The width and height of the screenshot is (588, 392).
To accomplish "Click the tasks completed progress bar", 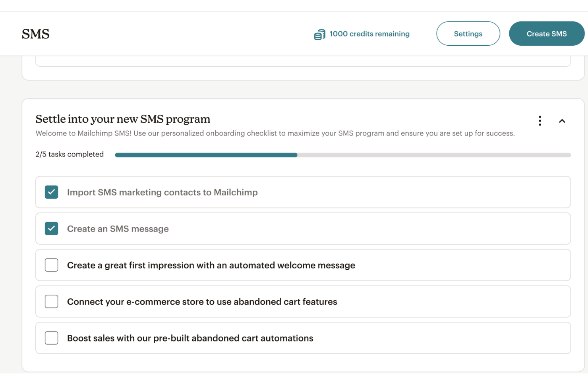I will (x=342, y=154).
